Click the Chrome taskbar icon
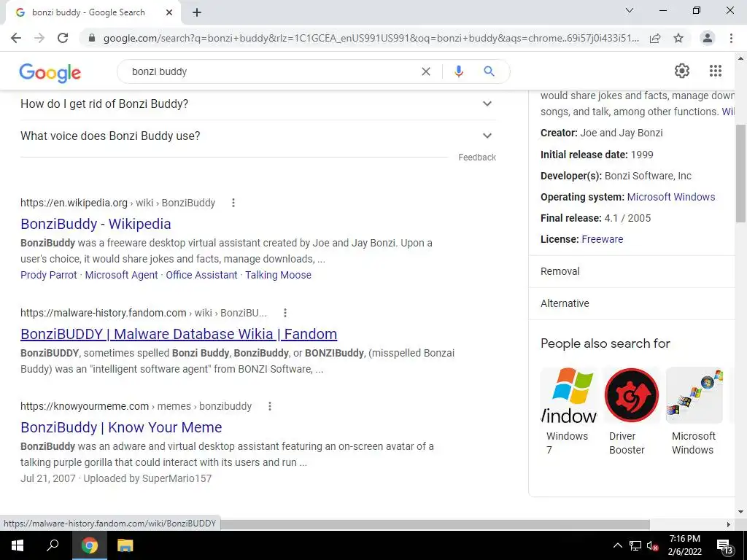 point(89,545)
